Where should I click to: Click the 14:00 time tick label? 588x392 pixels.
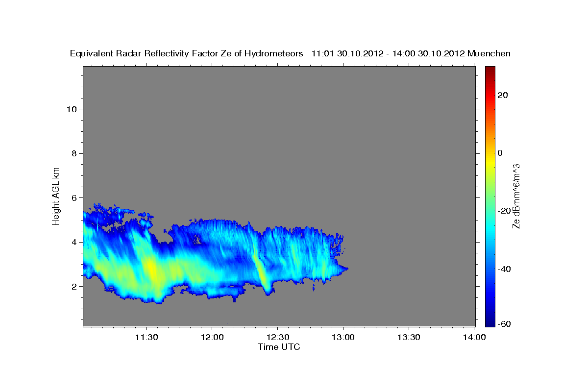474,338
